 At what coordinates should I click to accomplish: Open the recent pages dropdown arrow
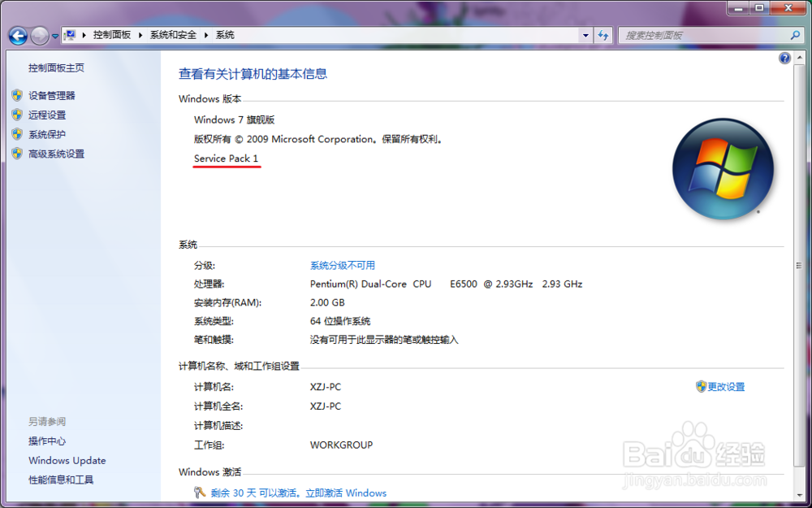55,37
